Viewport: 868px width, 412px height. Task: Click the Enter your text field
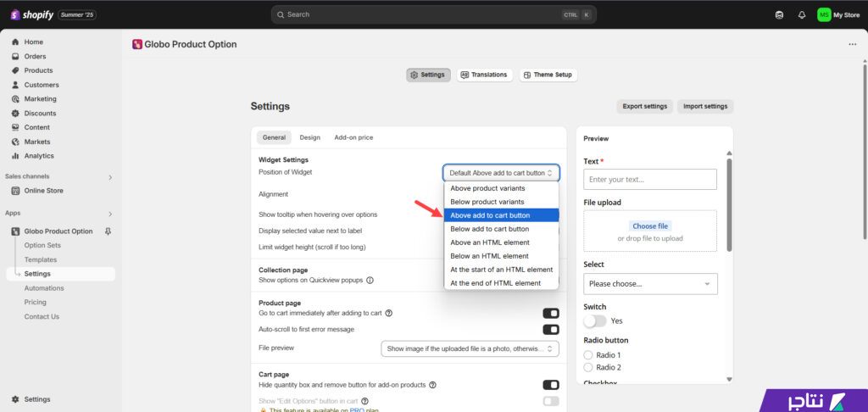coord(650,180)
